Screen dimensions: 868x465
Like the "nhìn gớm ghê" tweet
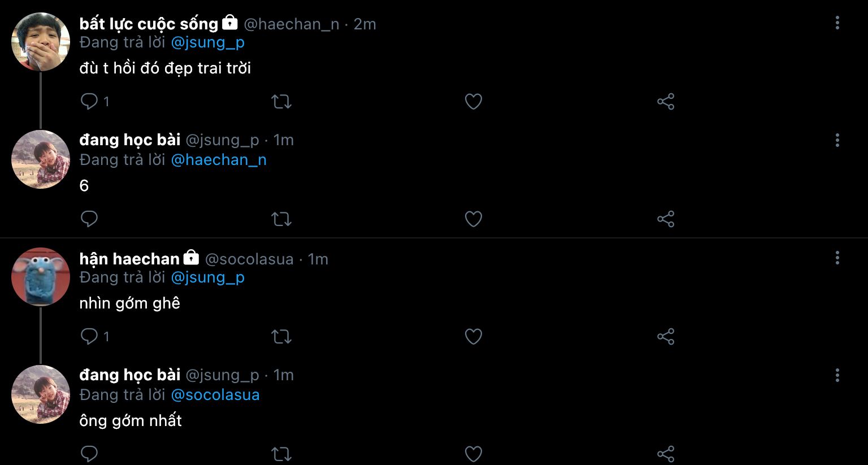click(x=473, y=336)
